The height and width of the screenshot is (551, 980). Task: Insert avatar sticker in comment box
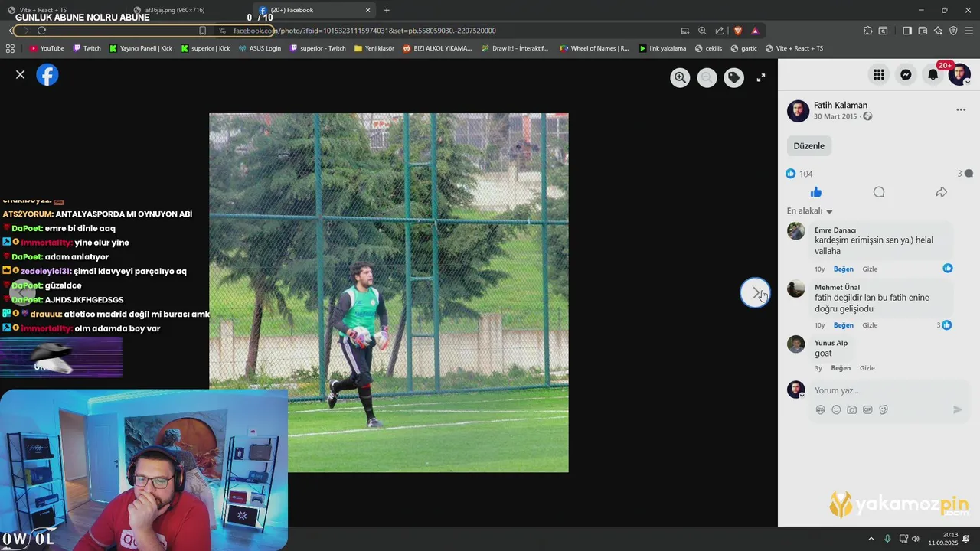(x=820, y=410)
